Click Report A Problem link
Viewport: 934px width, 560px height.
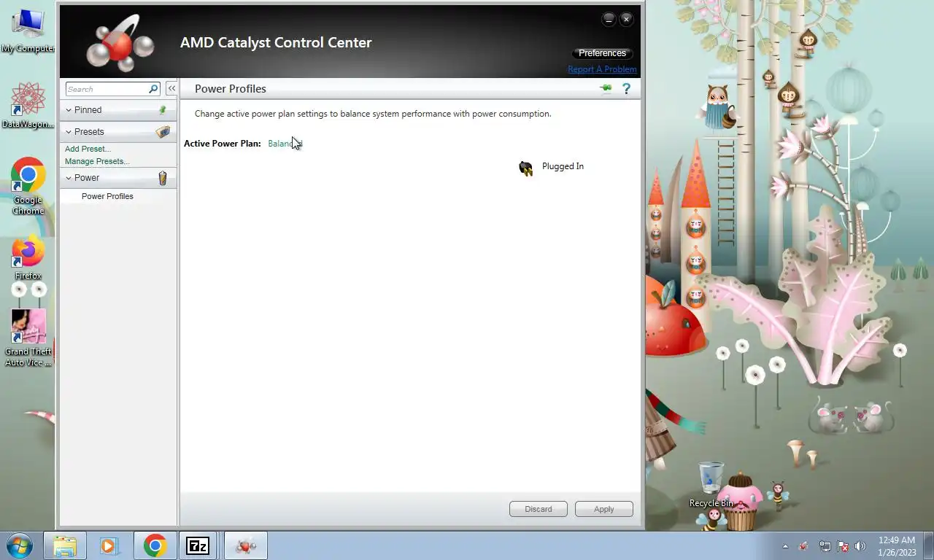[x=602, y=69]
